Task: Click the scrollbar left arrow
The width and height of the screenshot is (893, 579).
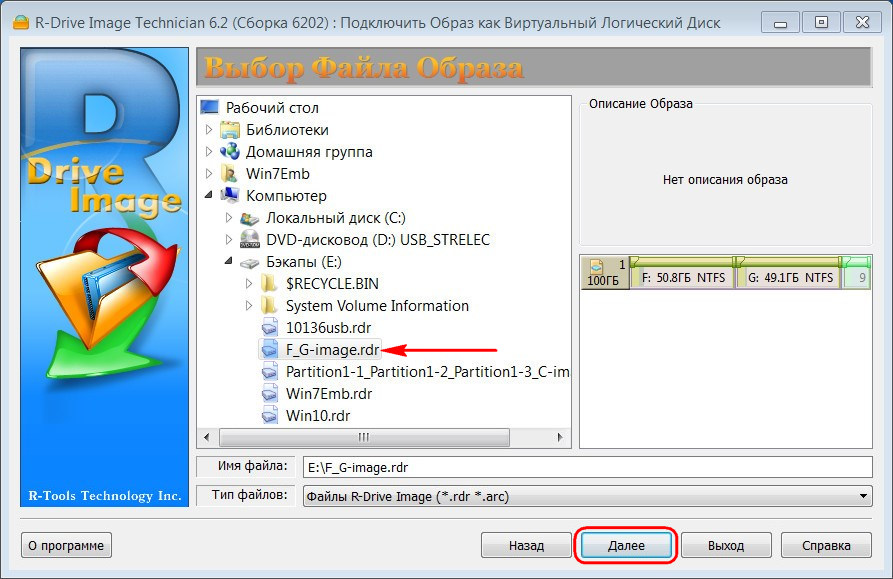Action: (x=206, y=437)
